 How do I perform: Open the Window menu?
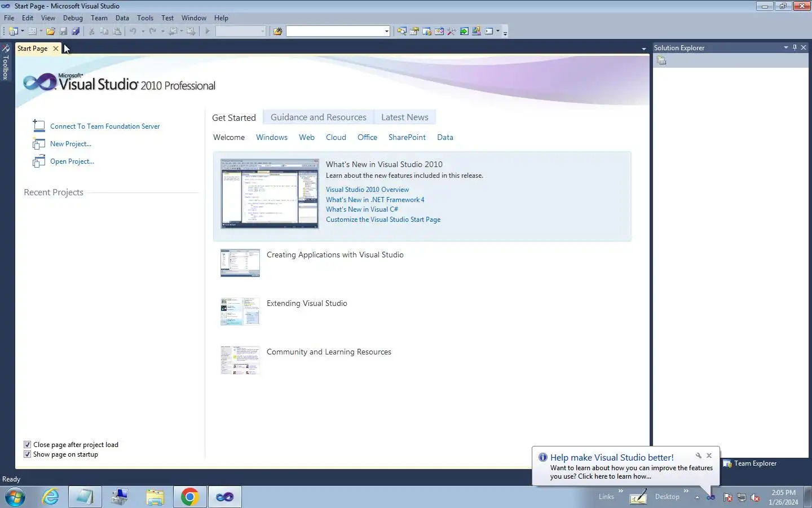[193, 17]
